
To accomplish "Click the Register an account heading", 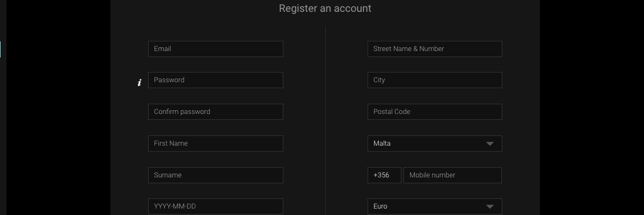I will (325, 9).
